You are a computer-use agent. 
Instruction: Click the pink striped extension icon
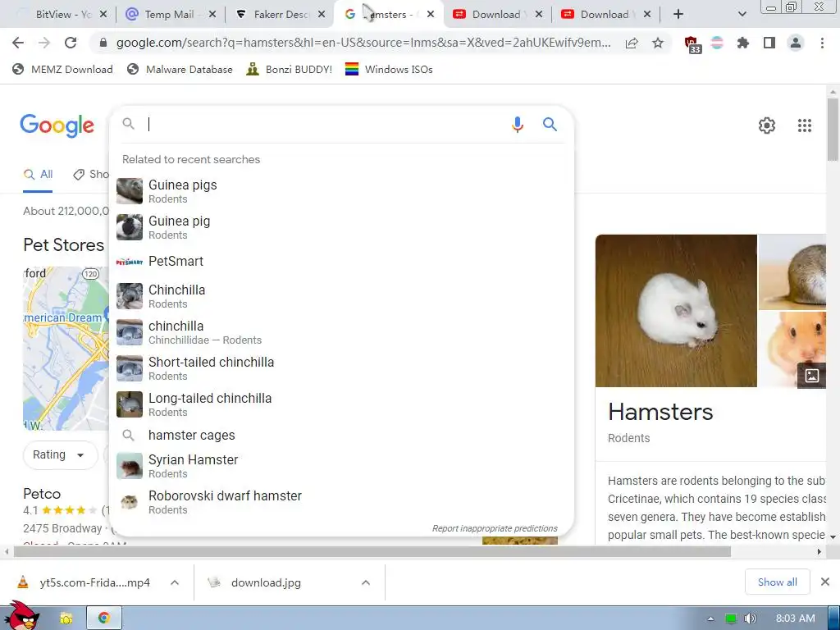(x=717, y=43)
